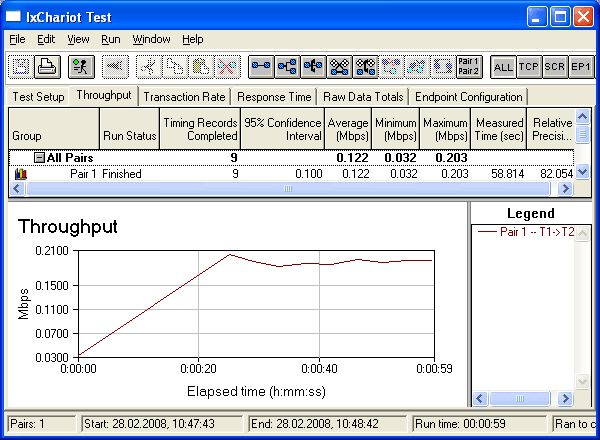
Task: Click the Start 28.02.2008 status field
Action: [x=162, y=424]
